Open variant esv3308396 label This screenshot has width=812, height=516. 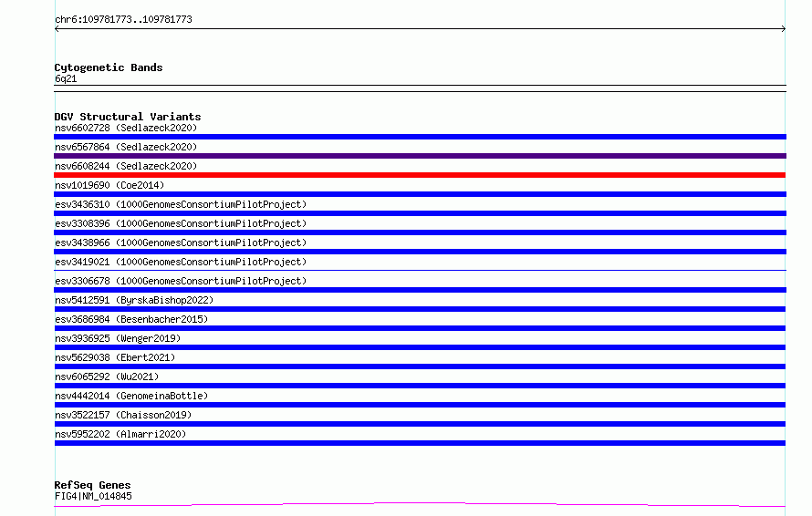click(181, 223)
